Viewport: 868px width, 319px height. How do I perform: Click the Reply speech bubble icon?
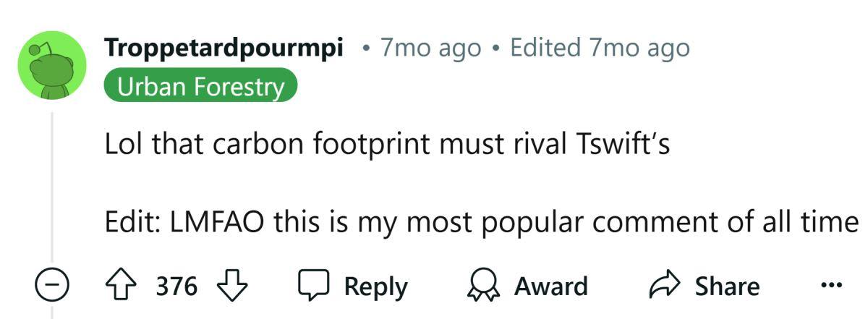313,286
